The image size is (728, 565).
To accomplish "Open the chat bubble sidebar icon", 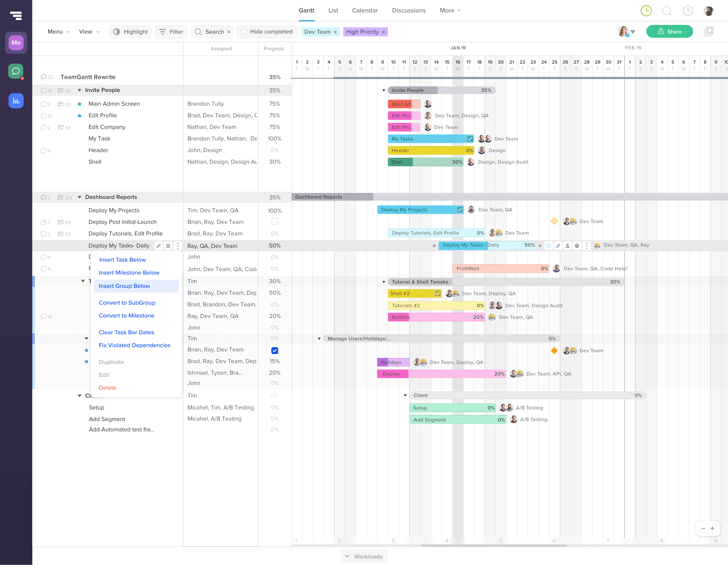I will [x=16, y=71].
